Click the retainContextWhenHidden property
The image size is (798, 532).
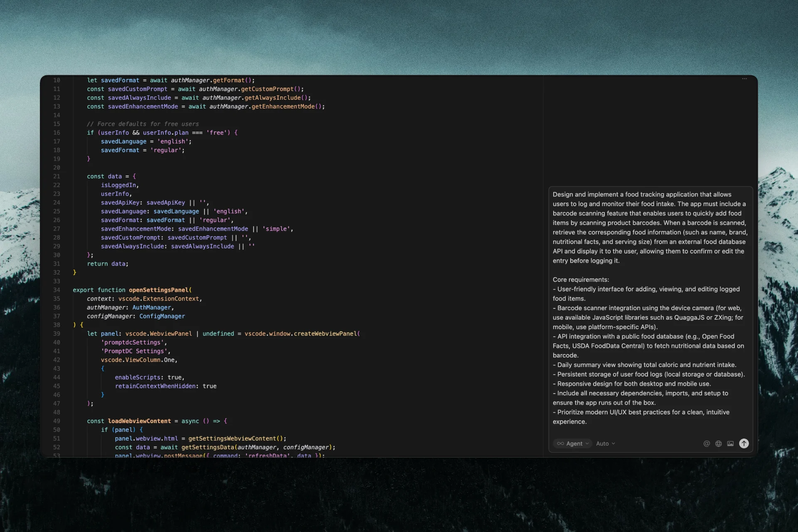tap(155, 386)
